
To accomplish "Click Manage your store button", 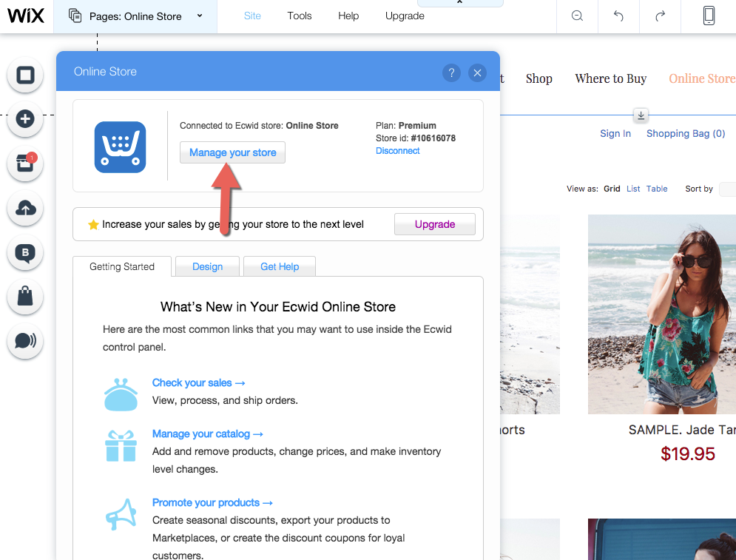I will click(232, 152).
